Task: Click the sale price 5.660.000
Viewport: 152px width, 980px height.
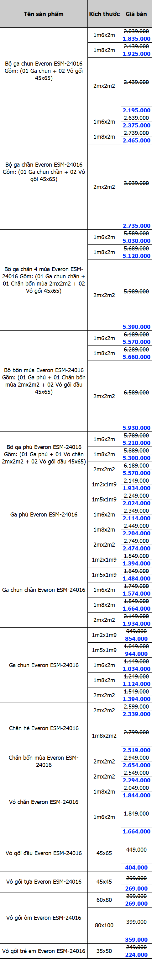Action: [x=136, y=357]
